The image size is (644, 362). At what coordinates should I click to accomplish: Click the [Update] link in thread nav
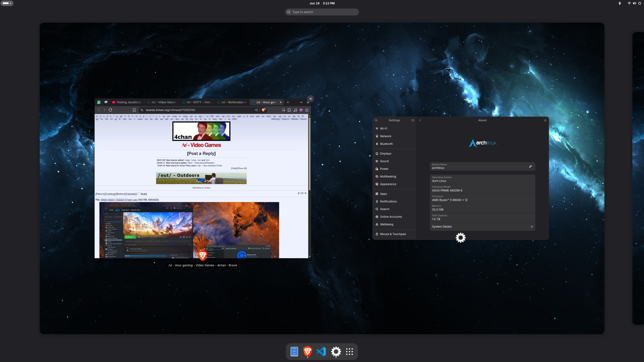click(x=131, y=194)
